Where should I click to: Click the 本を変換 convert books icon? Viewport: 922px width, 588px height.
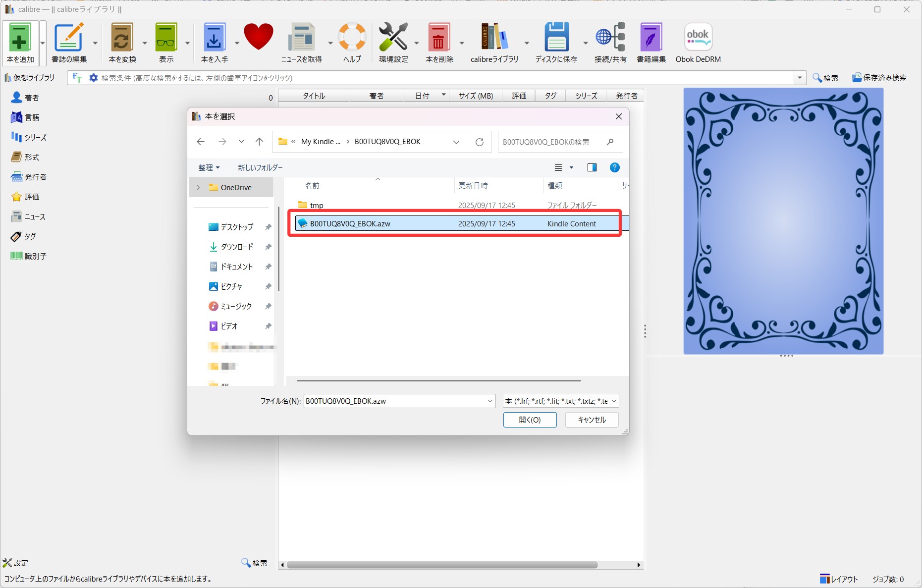(122, 38)
